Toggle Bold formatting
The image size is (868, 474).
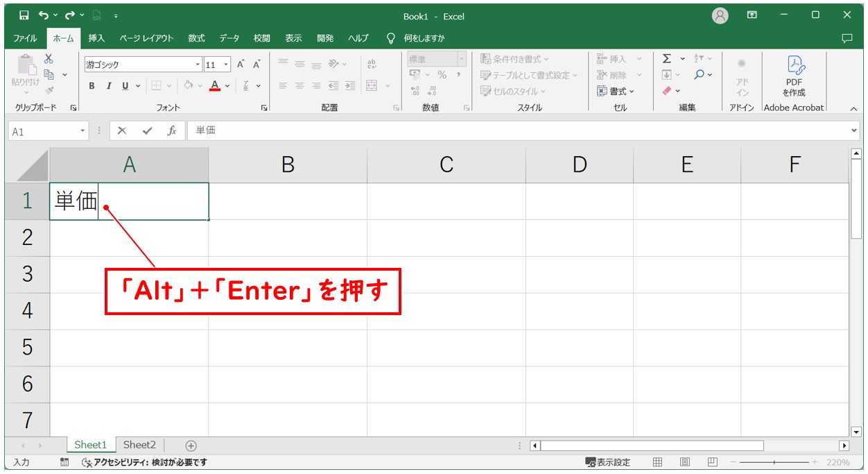click(x=92, y=86)
